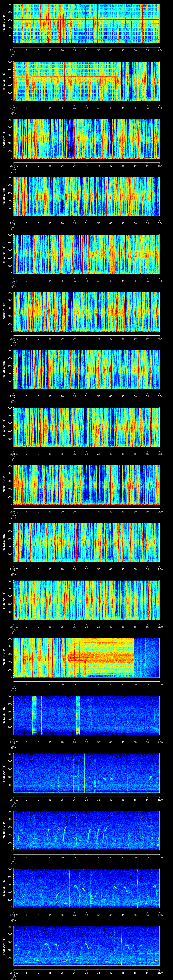
Task: Click Frequency (Hz) axis title of 2:01:00 panel
Action: 4,24
